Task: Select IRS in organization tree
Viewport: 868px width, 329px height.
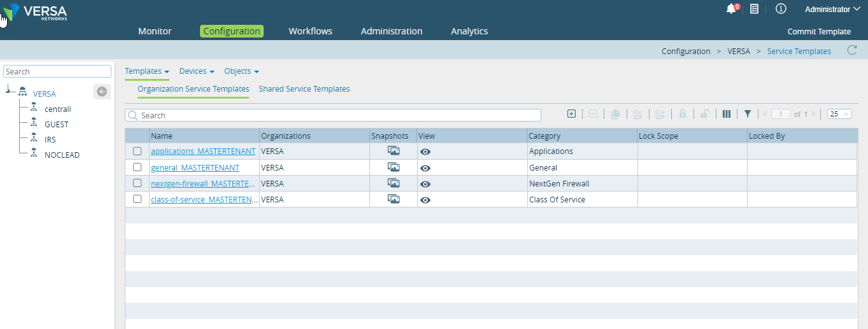Action: click(x=50, y=139)
